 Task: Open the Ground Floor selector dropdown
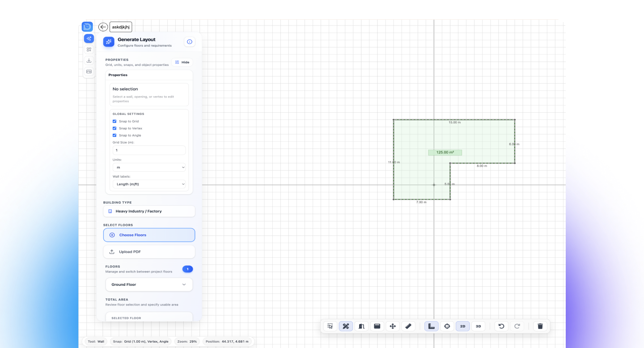click(149, 284)
